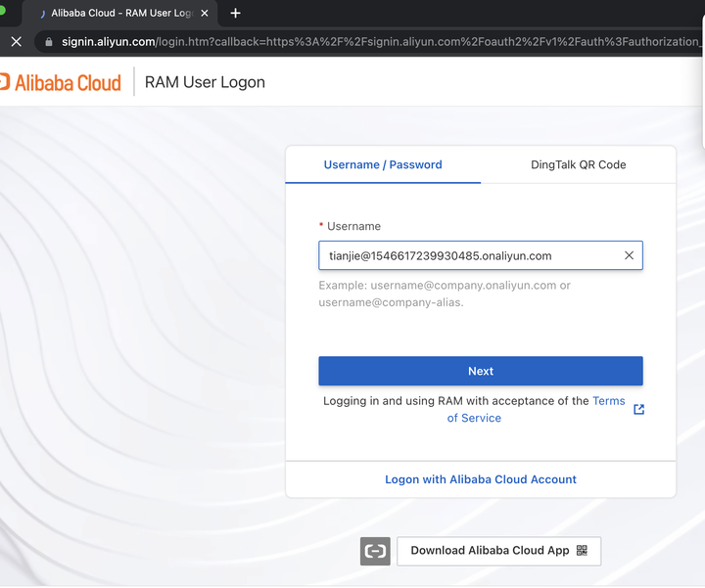Click QR code icon on download button

(x=582, y=550)
